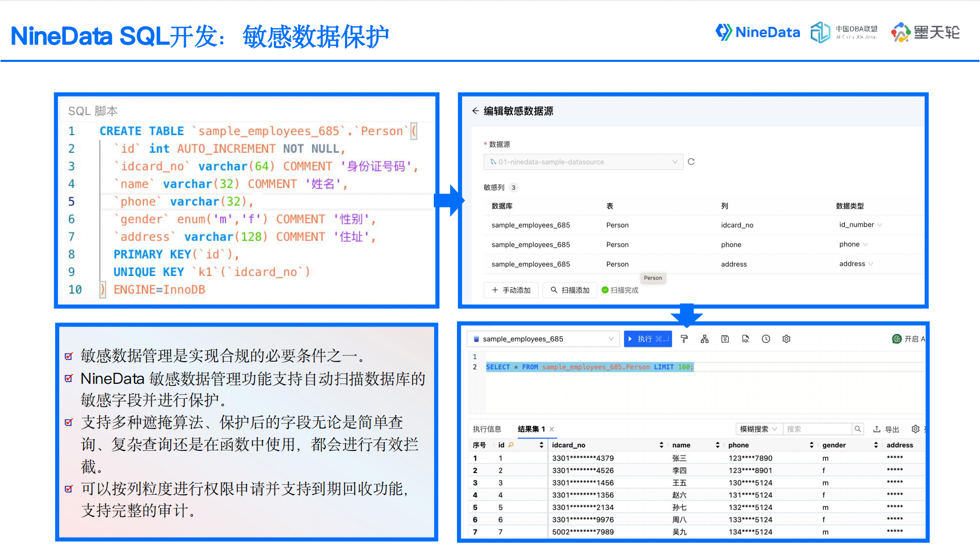
Task: Click the 搜索 input field in the results bar
Action: point(818,429)
